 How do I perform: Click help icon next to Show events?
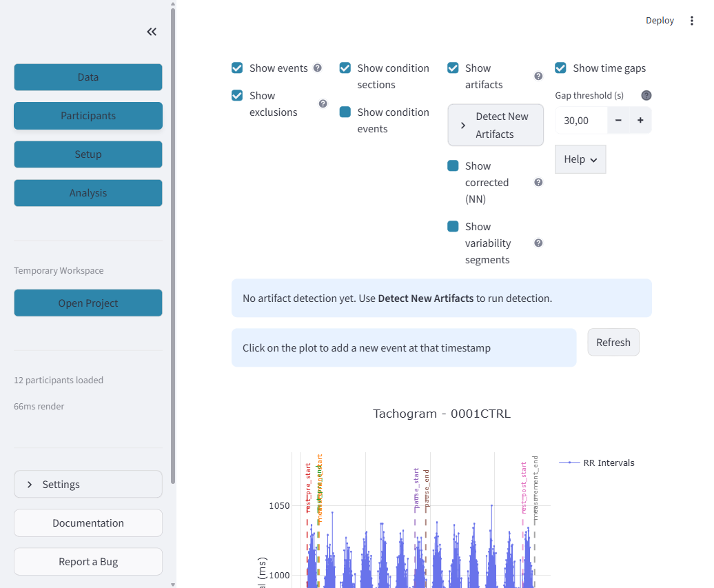pos(318,68)
